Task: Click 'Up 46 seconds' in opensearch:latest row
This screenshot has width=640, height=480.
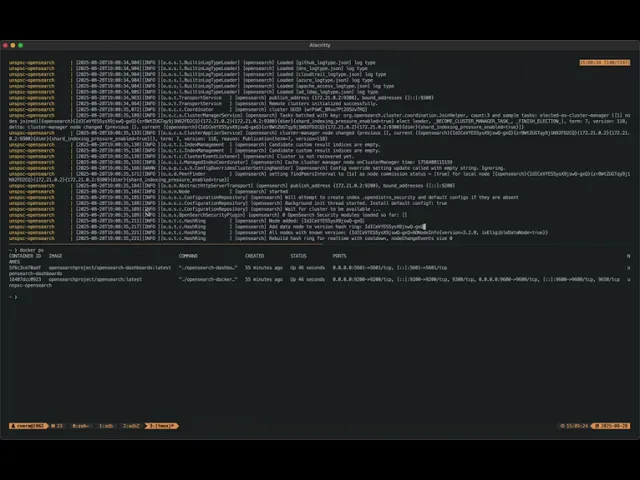Action: pyautogui.click(x=307, y=280)
